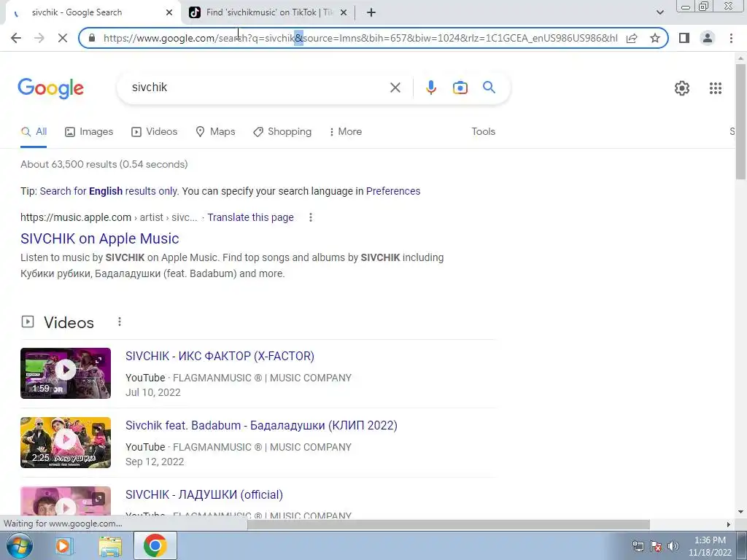747x560 pixels.
Task: Open the Chrome three-dot menu
Action: point(731,38)
